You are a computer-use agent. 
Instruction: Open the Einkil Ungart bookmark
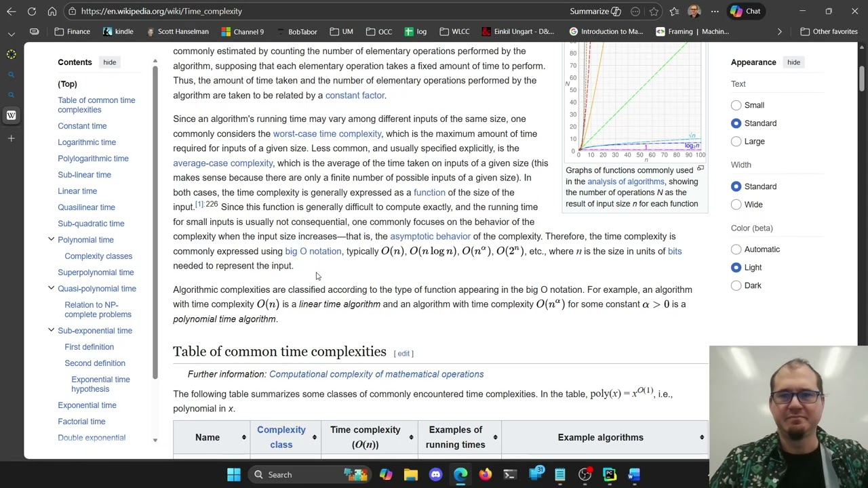pyautogui.click(x=518, y=32)
